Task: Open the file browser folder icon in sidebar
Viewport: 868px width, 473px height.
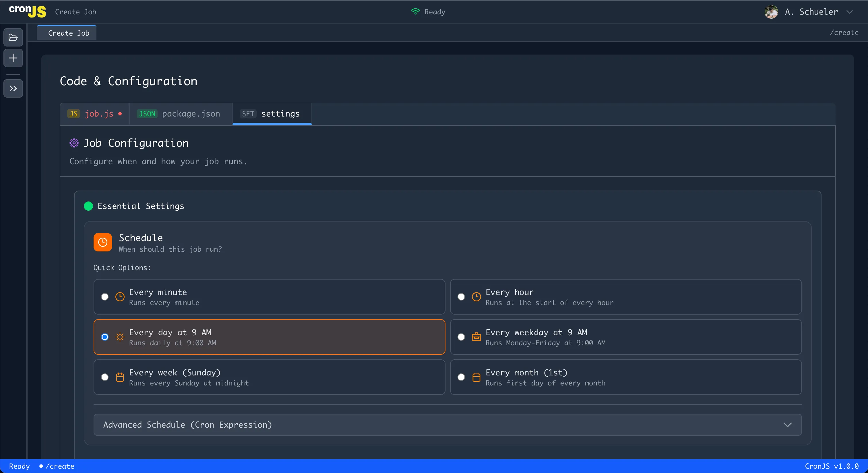Action: coord(13,37)
